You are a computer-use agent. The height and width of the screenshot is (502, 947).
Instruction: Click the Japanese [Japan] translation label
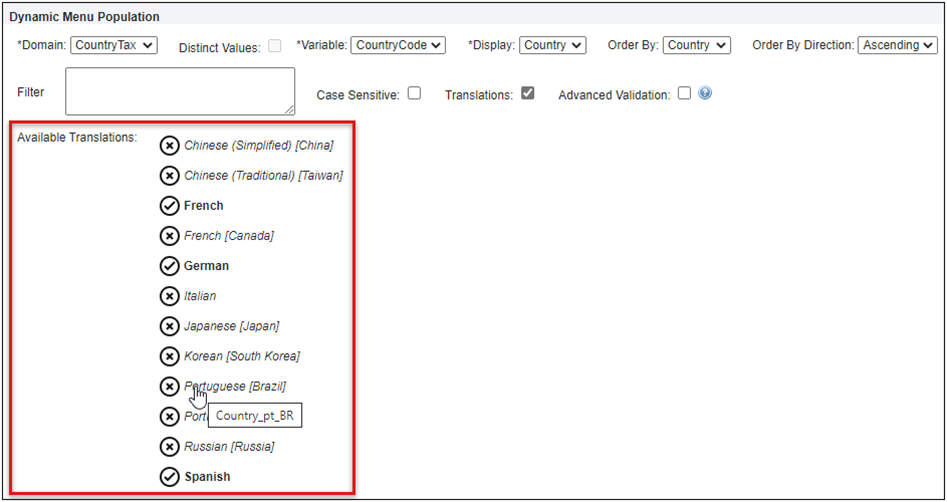click(x=231, y=326)
